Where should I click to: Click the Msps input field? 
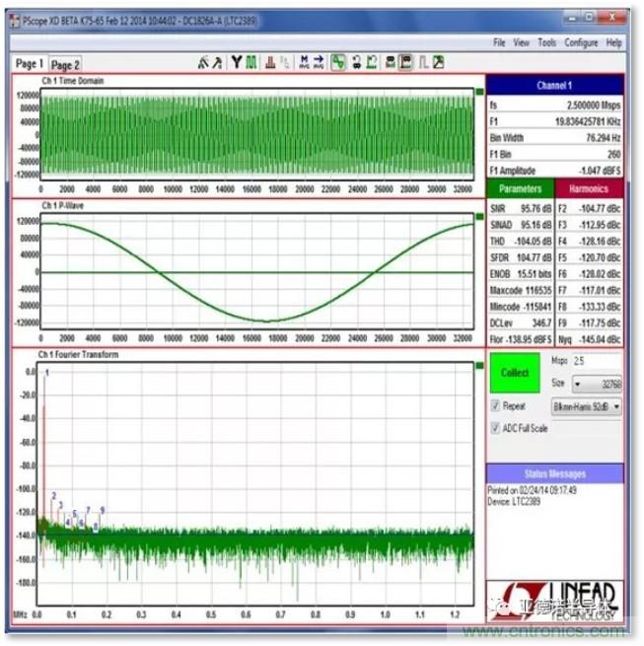point(597,362)
